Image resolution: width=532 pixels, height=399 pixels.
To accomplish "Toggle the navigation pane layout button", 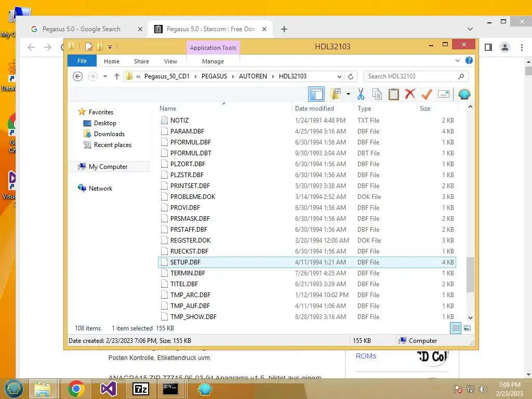I will pos(316,94).
